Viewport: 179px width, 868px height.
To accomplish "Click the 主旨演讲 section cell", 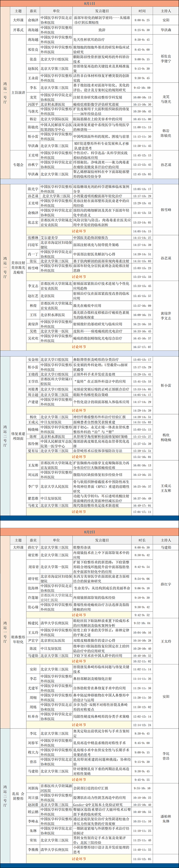I will coord(18,92).
